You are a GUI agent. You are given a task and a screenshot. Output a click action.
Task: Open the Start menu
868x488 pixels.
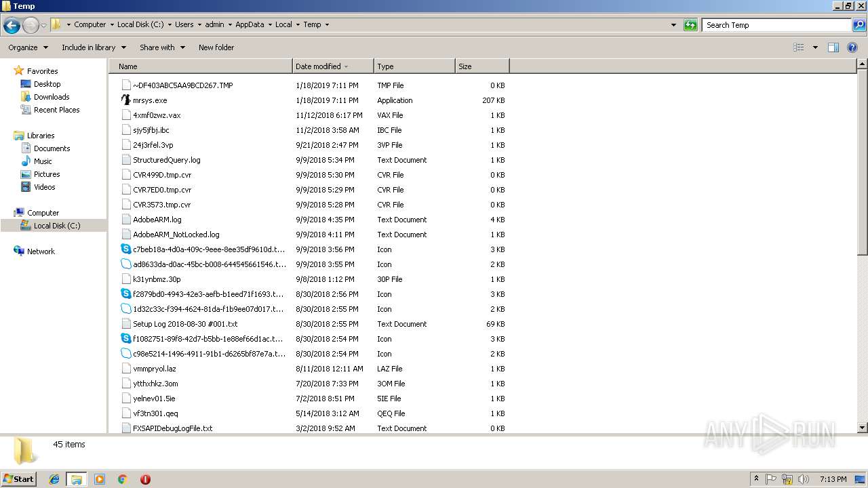click(x=19, y=479)
